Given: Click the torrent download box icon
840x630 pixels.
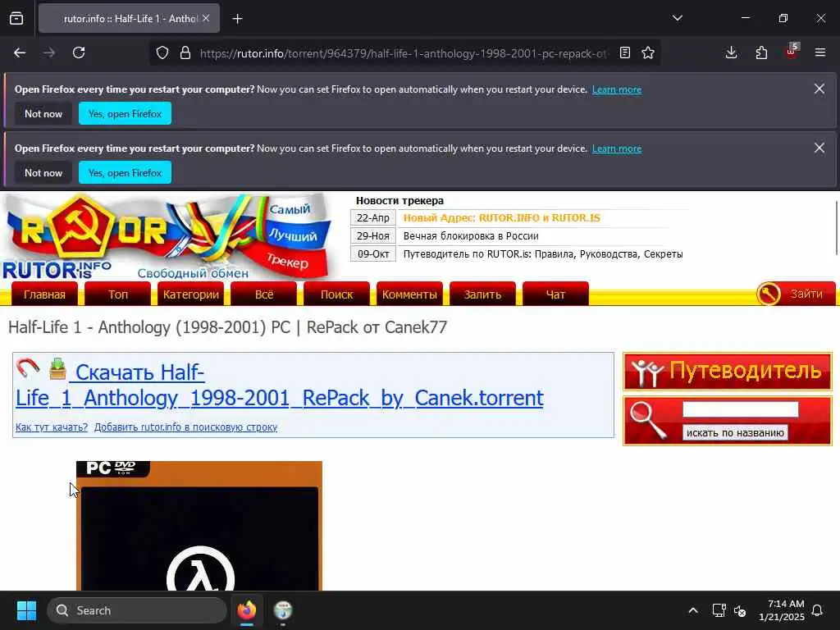Looking at the screenshot, I should (58, 368).
